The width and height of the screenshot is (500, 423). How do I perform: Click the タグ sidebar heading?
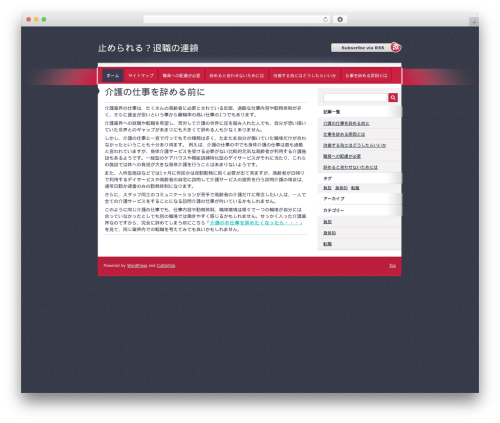(x=327, y=179)
